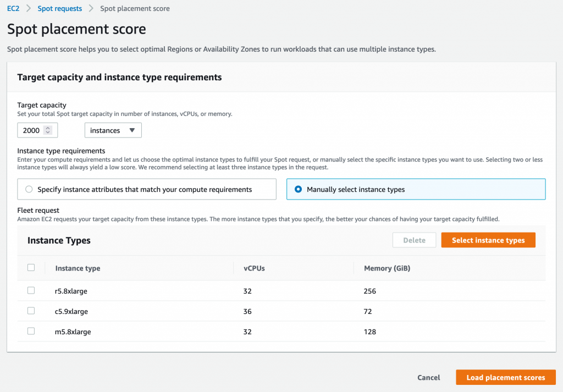Navigate to Spot requests via breadcrumb
Image resolution: width=563 pixels, height=392 pixels.
pos(59,8)
